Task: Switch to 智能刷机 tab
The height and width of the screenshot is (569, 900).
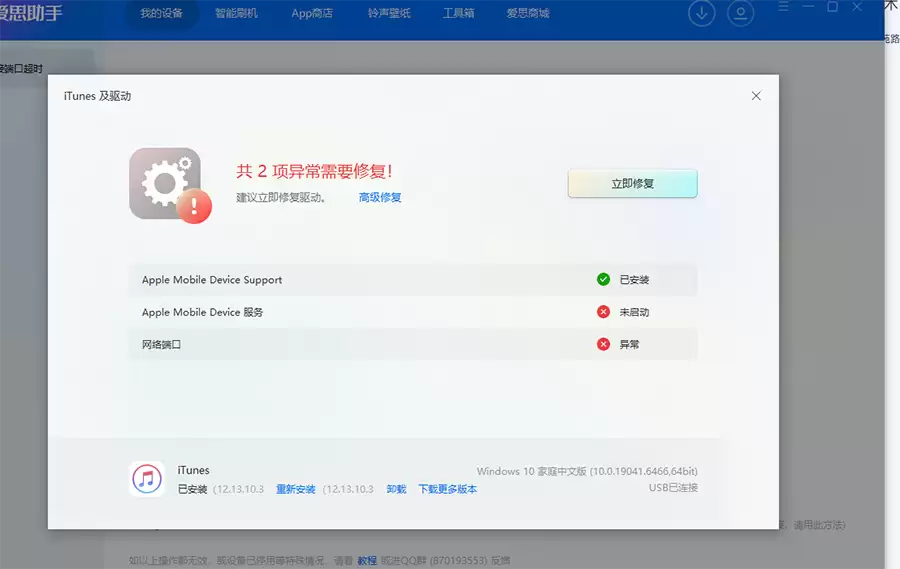Action: point(236,13)
